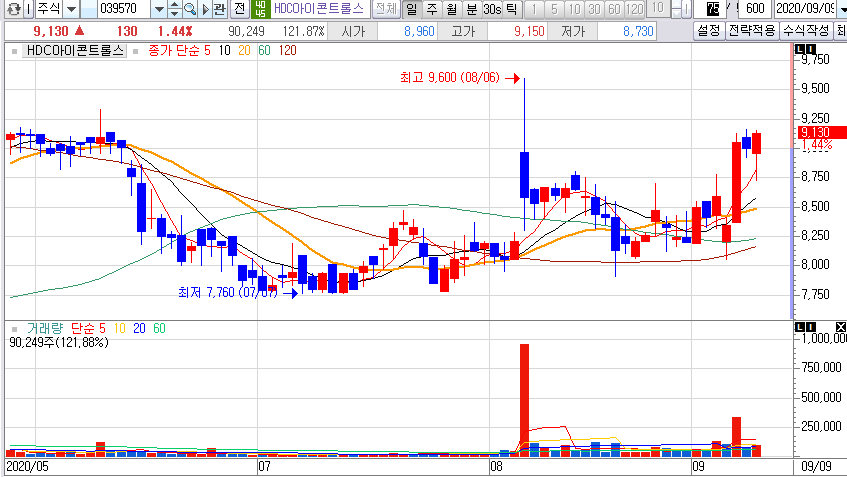
Task: Click the red 9,130 price tag on axis
Action: 822,132
